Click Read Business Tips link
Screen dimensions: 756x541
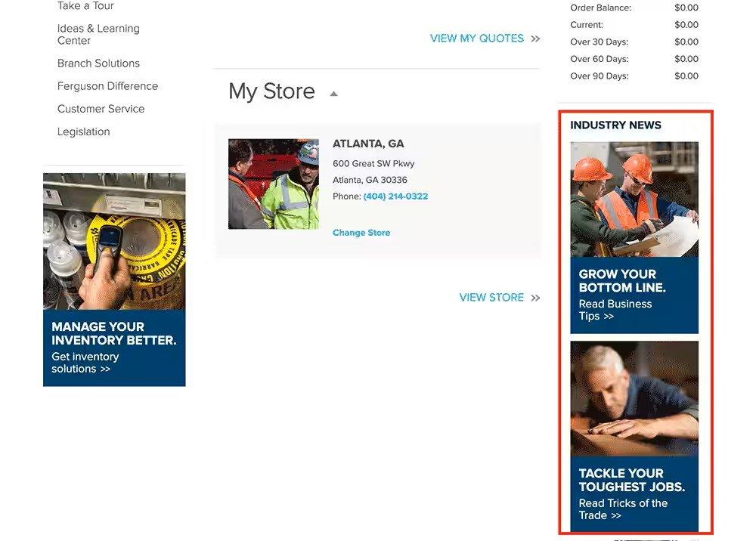click(615, 310)
